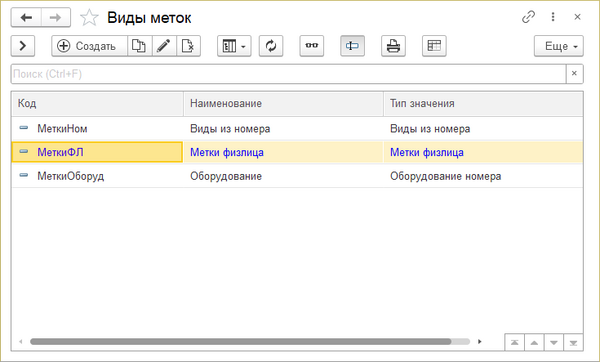Jump to the first list row button
Viewport: 600px width, 362px height.
(x=515, y=342)
